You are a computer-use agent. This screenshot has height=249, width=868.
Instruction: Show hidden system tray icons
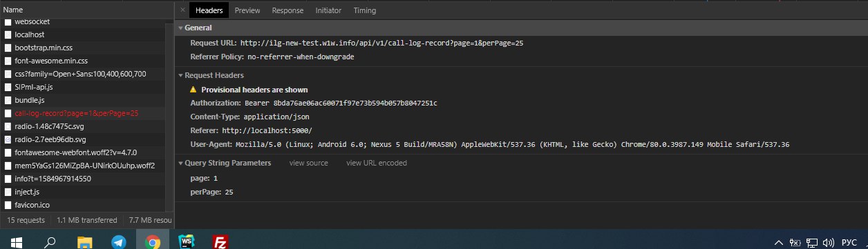click(779, 242)
